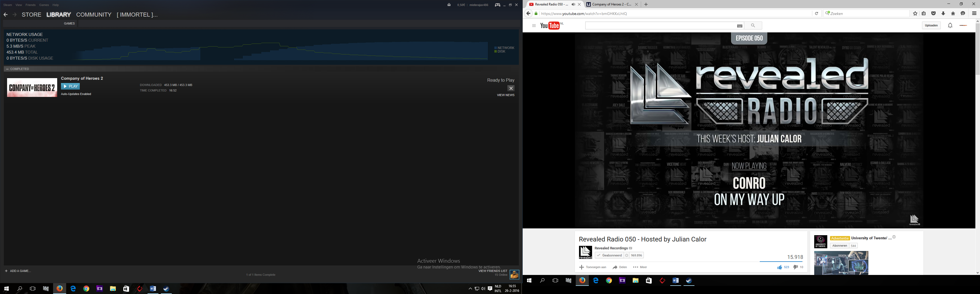The height and width of the screenshot is (294, 980).
Task: Click YouTube search magnifier button
Action: pos(753,26)
